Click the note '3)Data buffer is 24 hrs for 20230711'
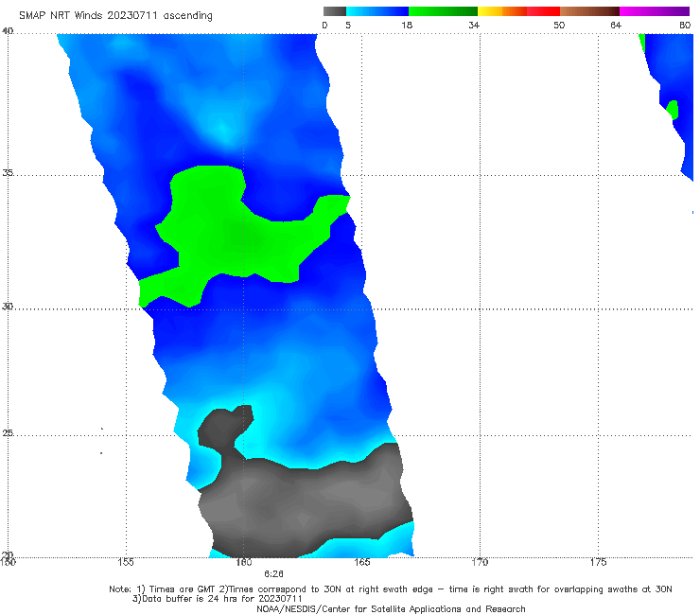700x615 pixels. tap(218, 599)
